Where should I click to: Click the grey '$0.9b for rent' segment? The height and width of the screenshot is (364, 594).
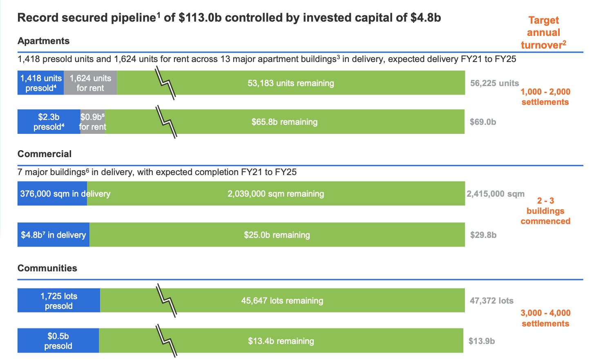point(93,122)
